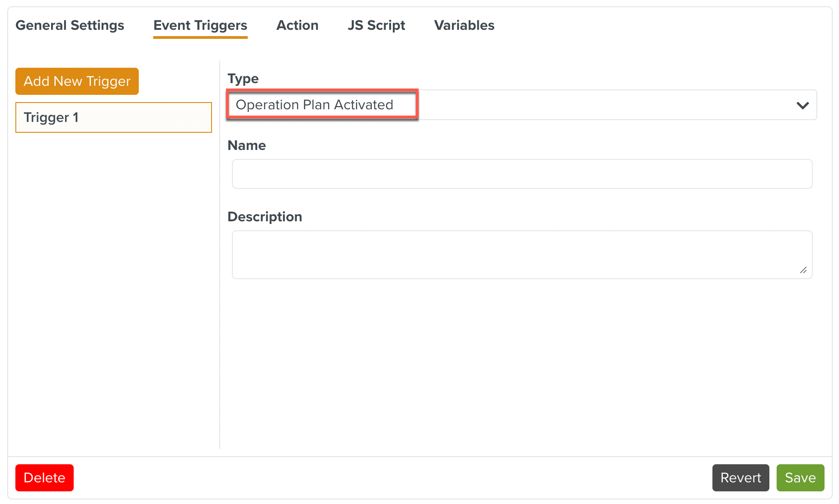Revert unsaved changes

740,478
